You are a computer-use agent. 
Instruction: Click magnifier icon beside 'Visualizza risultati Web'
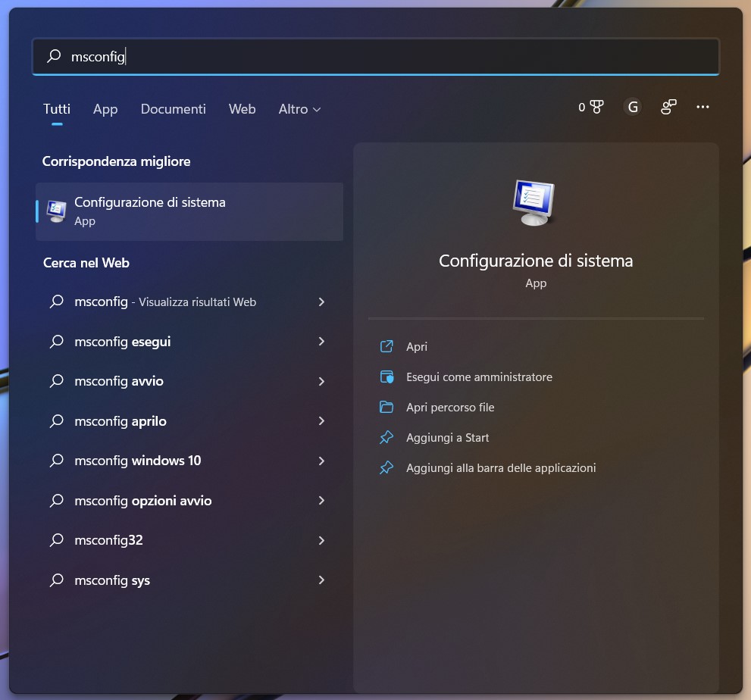pos(57,302)
